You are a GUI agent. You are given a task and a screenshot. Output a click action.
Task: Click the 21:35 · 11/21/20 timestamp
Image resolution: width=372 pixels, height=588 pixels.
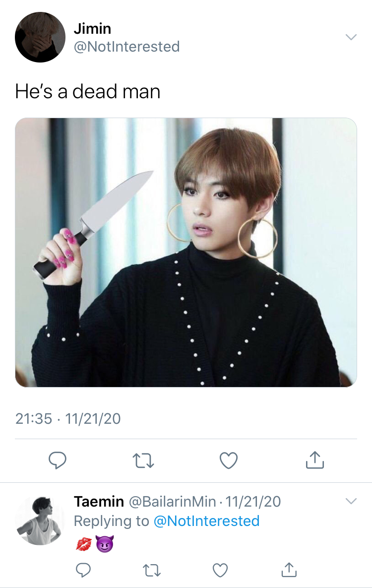point(68,419)
